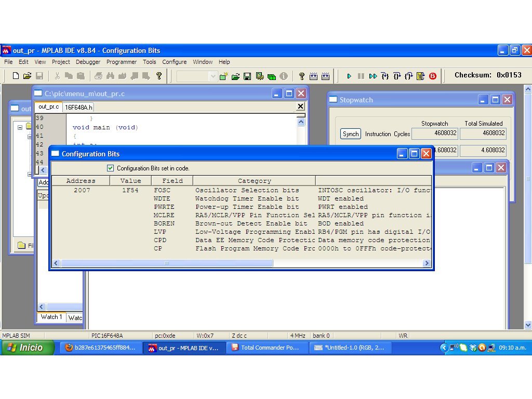
Task: Click the Step Over icon
Action: [x=397, y=76]
